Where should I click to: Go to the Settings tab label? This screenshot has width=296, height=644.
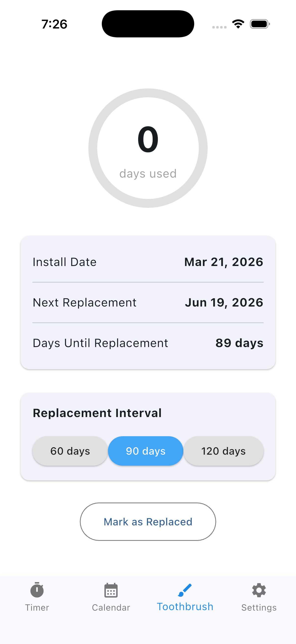(259, 608)
